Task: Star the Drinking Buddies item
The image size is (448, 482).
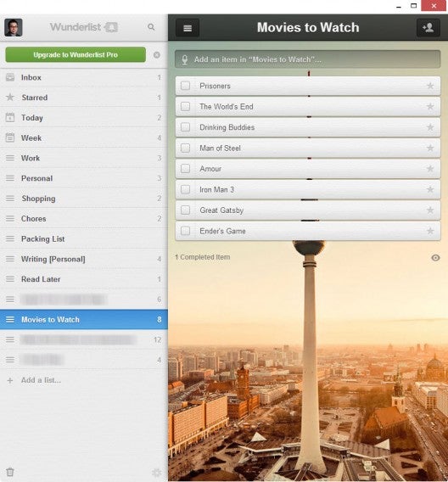Action: (x=430, y=127)
